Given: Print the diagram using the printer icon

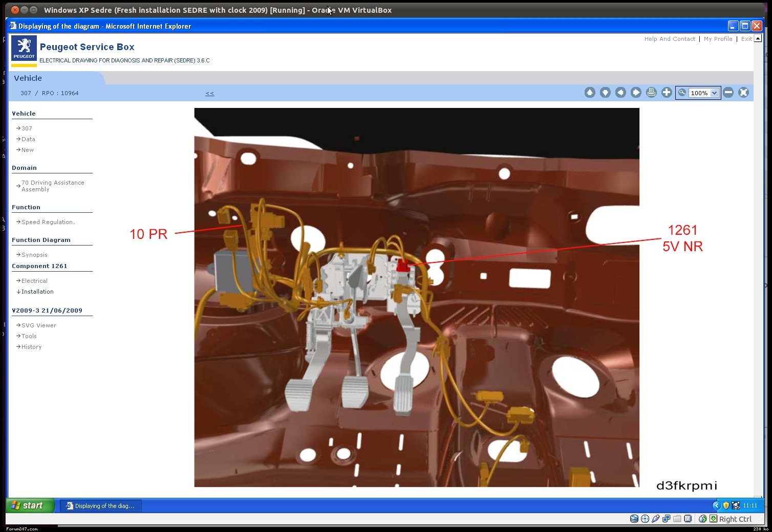Looking at the screenshot, I should (651, 93).
